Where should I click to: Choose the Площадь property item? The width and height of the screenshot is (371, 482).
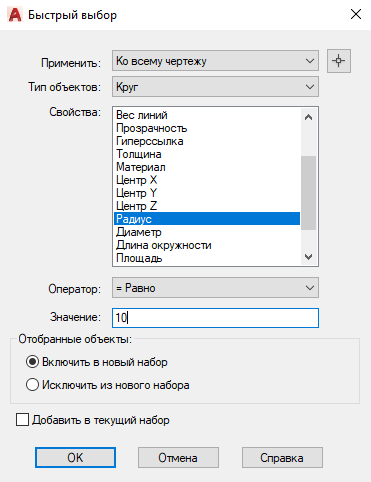pyautogui.click(x=207, y=258)
